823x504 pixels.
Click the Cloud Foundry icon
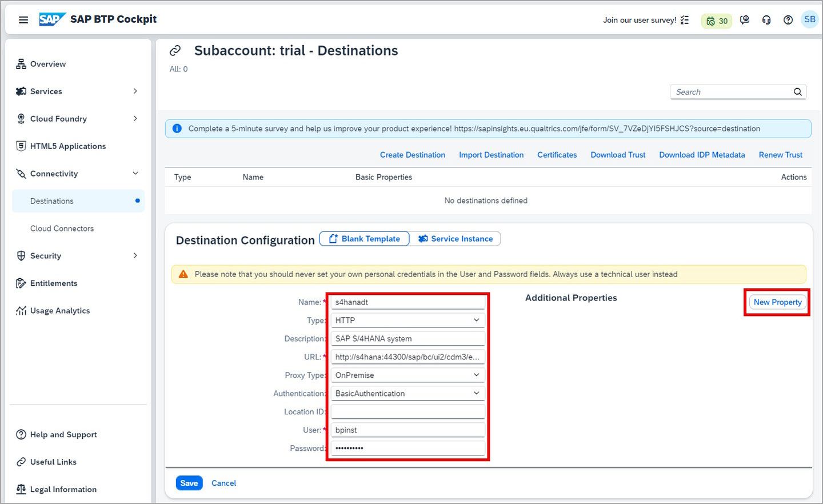[21, 119]
